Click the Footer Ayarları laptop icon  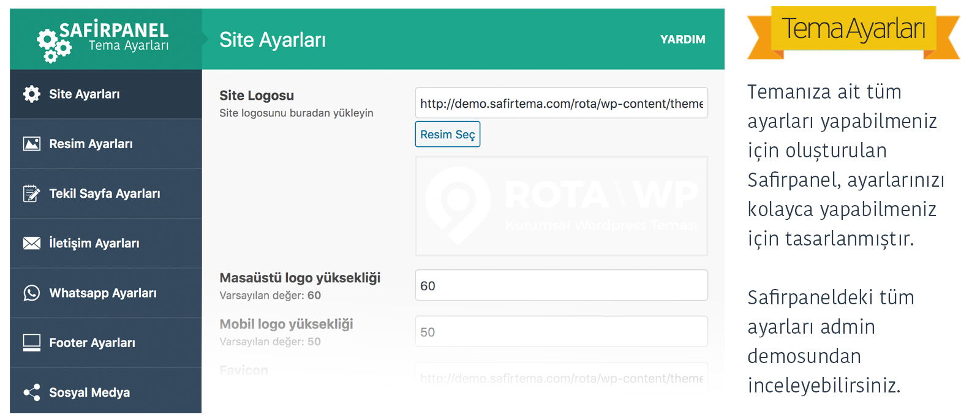(32, 343)
